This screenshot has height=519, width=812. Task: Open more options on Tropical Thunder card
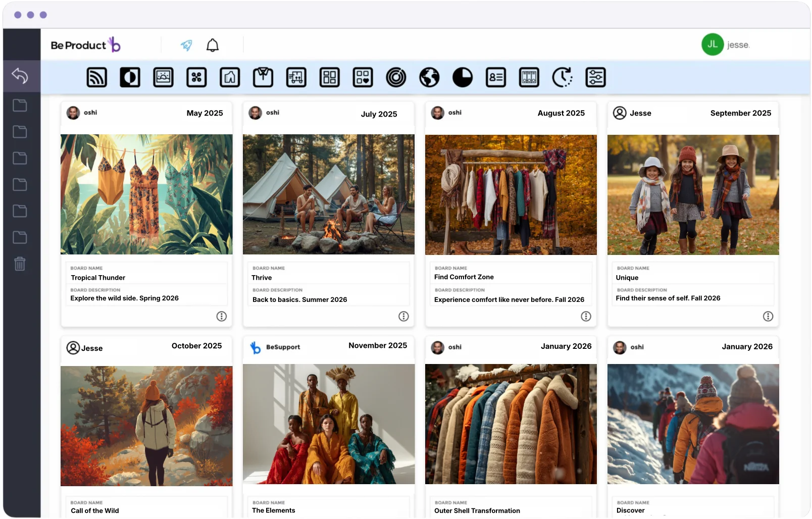[222, 316]
